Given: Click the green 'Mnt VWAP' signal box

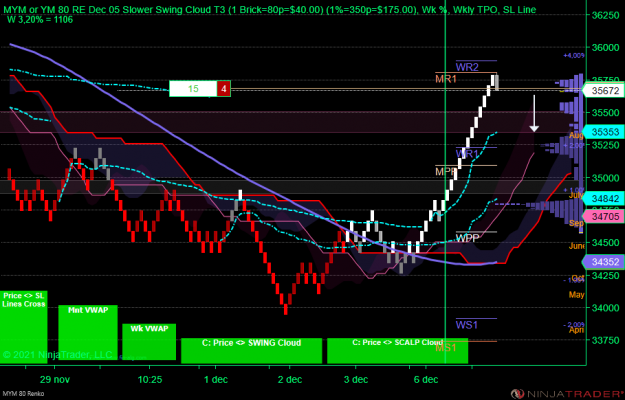Looking at the screenshot, I should (x=88, y=334).
